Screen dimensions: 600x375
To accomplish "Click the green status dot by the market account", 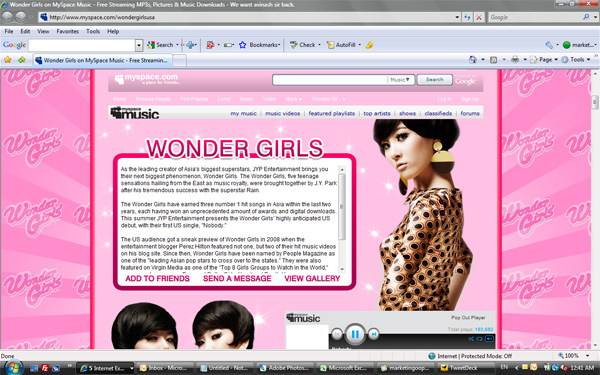I will [567, 45].
